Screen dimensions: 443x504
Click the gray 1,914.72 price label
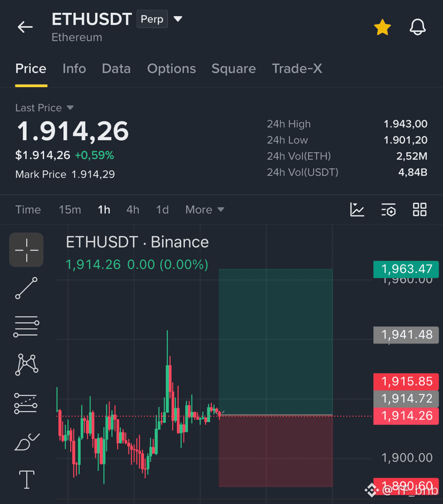[x=406, y=399]
